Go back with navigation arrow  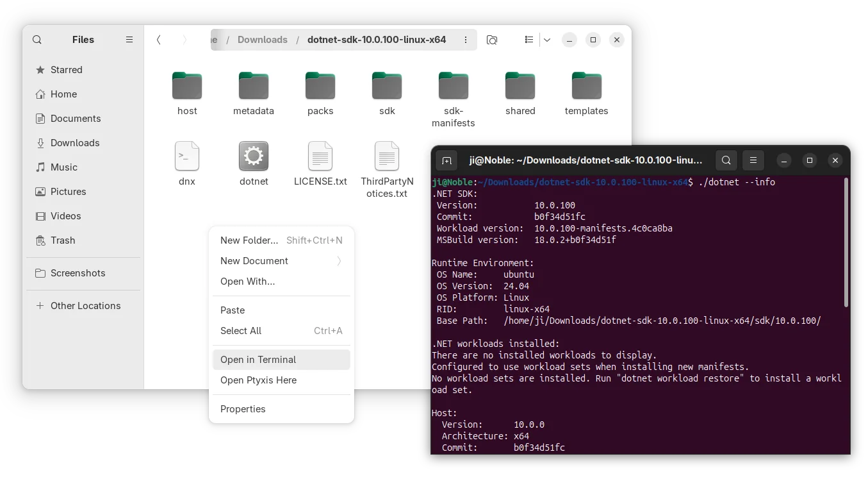[x=159, y=40]
